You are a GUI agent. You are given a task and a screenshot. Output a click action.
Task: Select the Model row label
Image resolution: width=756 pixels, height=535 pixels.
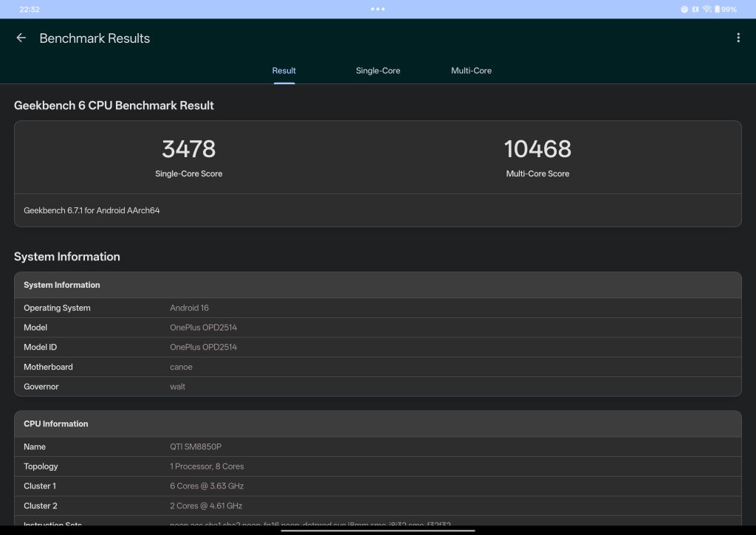click(x=35, y=327)
